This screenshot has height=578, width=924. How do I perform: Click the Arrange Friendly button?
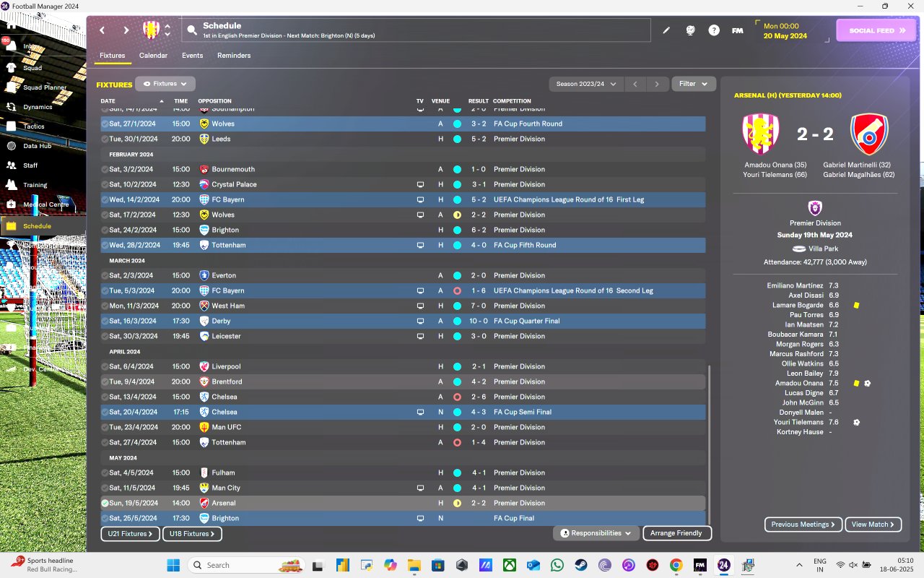[x=677, y=533]
